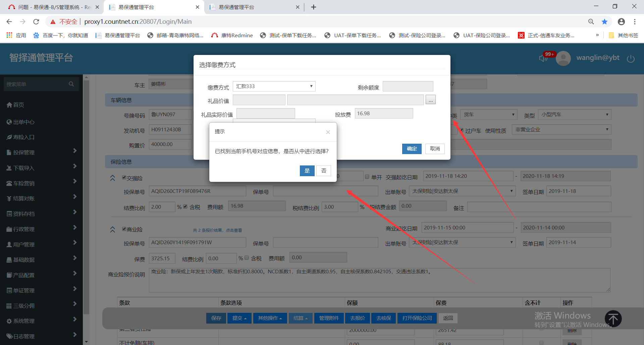The height and width of the screenshot is (345, 644).
Task: Open the 使用性质 dropdown showing 非营业企业
Action: (561, 130)
